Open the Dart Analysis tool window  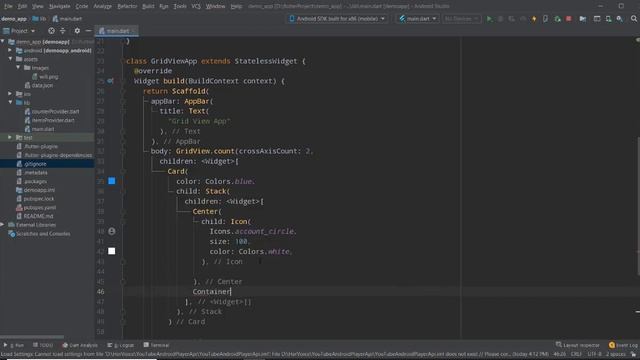[80, 345]
